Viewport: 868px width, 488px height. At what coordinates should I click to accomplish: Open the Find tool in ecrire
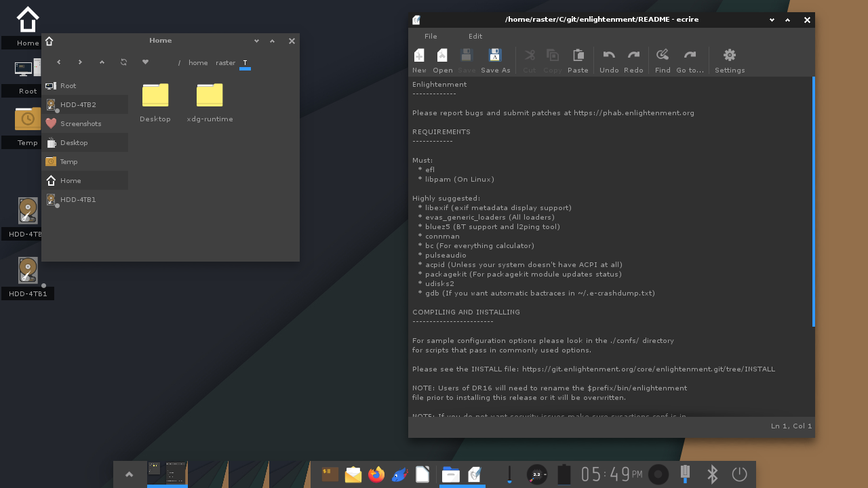(662, 60)
